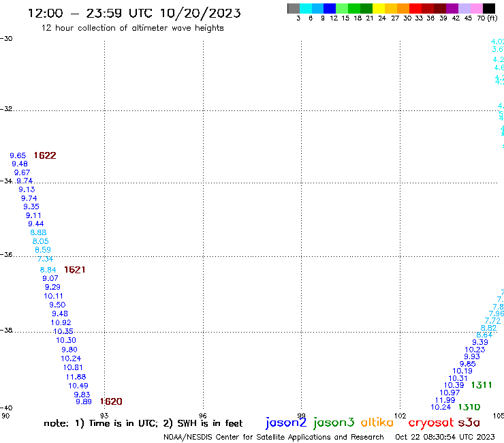This screenshot has height=443, width=504.
Task: Click the wave height value '10.30'
Action: (66, 340)
